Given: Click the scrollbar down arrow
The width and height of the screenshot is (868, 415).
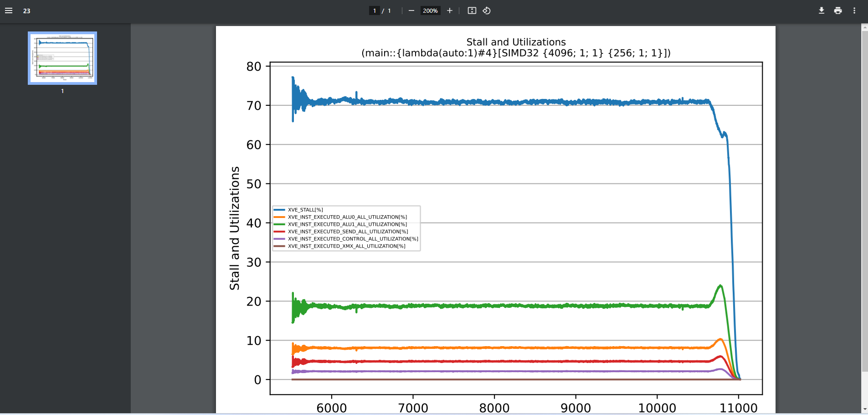Looking at the screenshot, I should [x=864, y=410].
